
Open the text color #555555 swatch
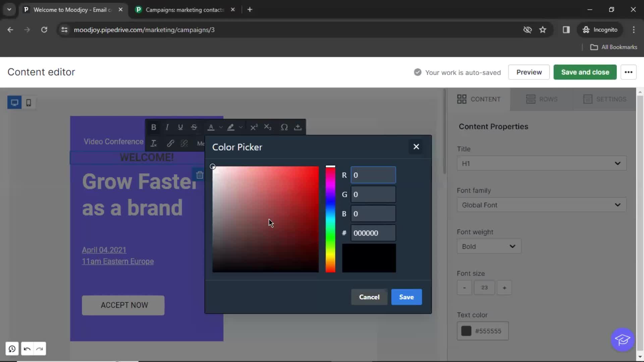tap(483, 331)
